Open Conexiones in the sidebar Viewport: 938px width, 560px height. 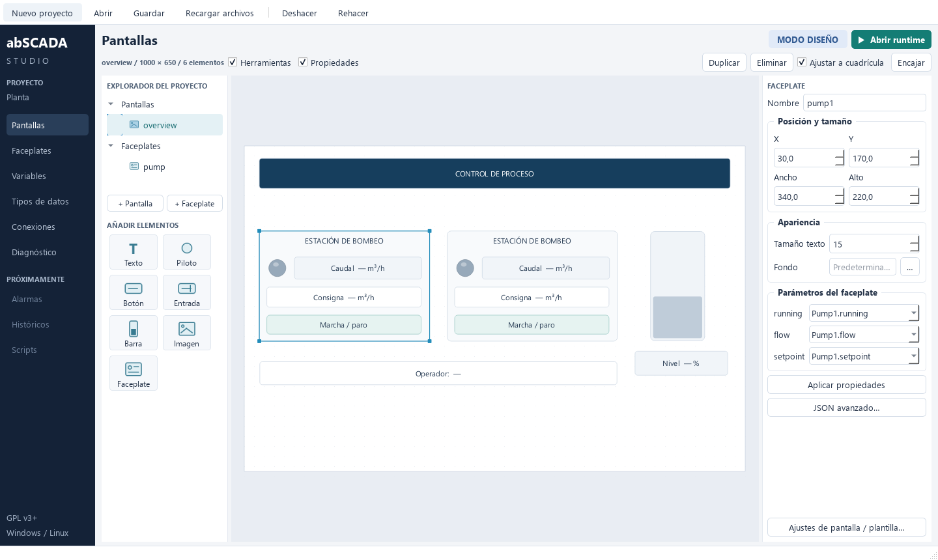48,227
